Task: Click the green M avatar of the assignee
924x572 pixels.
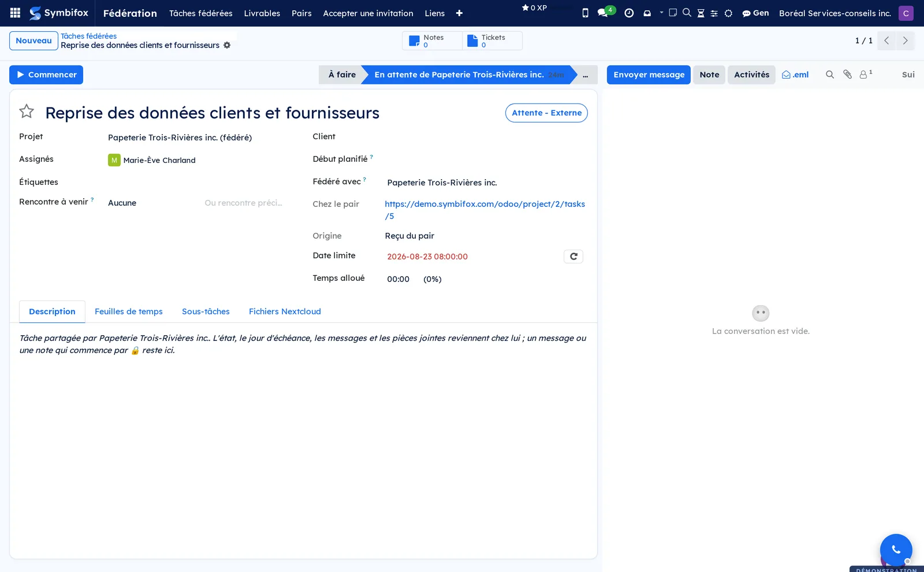Action: tap(114, 160)
